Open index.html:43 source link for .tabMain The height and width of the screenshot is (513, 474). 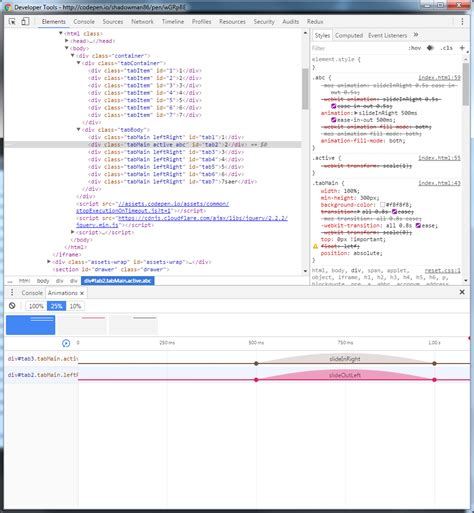[439, 183]
